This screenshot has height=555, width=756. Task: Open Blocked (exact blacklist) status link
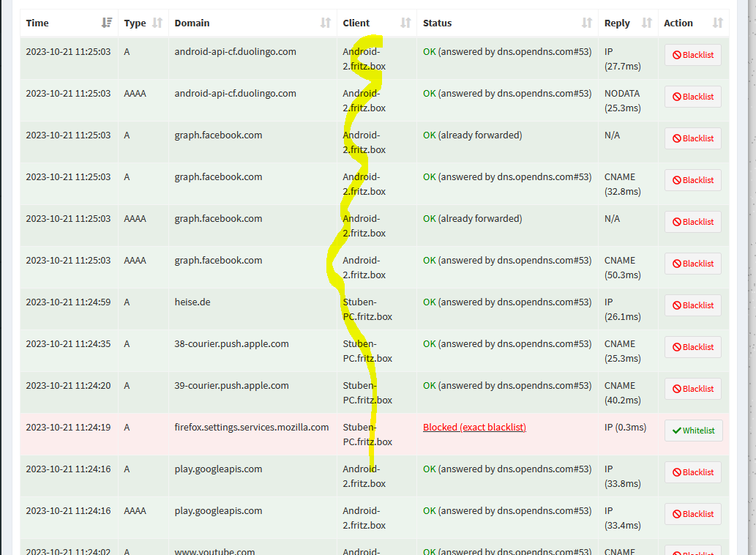point(474,427)
